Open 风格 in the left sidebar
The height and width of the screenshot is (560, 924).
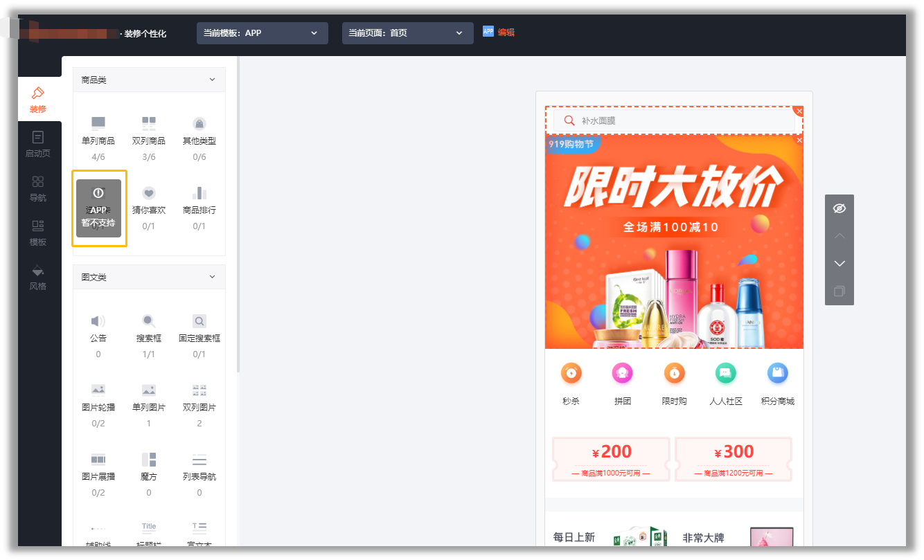38,277
